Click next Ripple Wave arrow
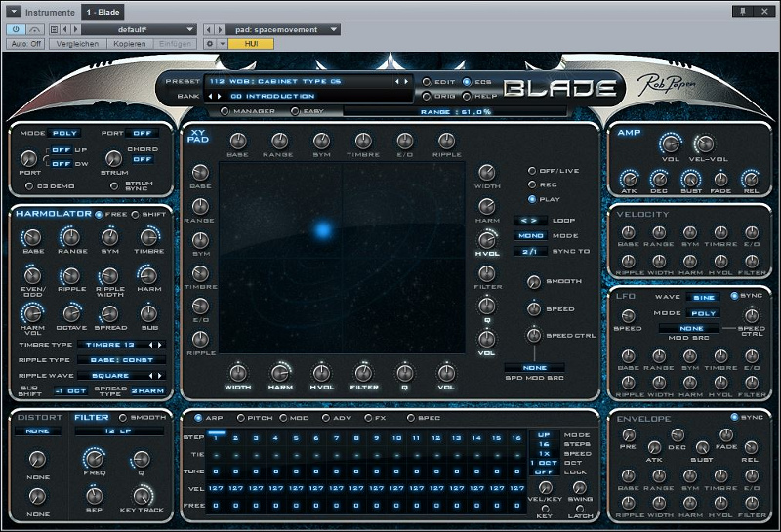Screen dimensions: 781x532 [x=160, y=375]
